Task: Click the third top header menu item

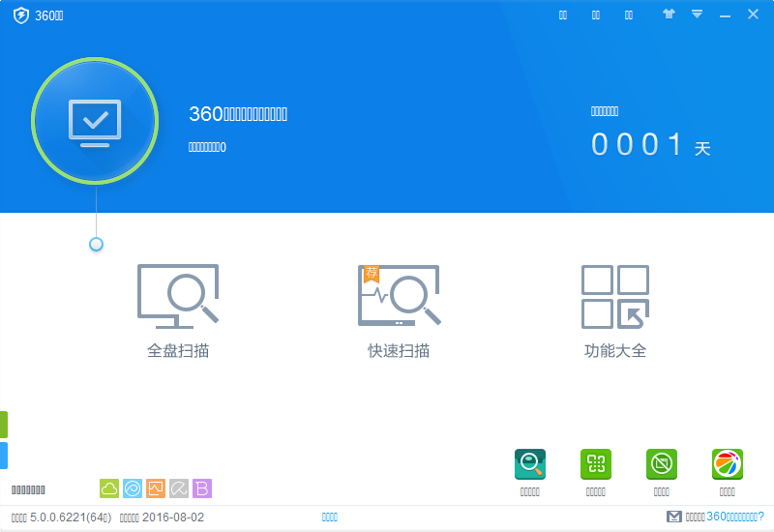Action: (629, 15)
